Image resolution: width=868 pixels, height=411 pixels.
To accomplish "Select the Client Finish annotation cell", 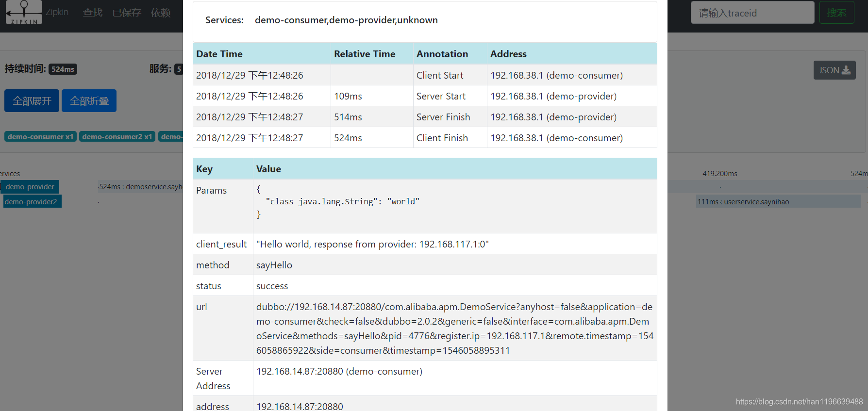I will pos(450,138).
